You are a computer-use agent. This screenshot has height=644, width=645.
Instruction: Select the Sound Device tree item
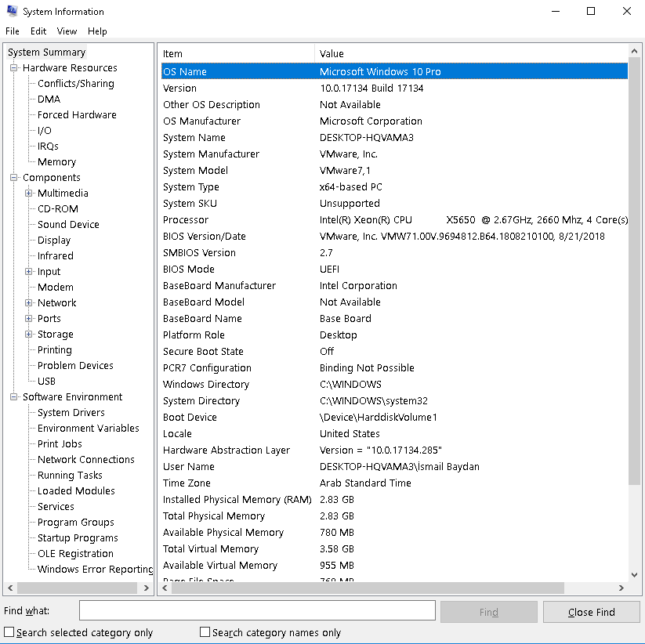point(68,224)
